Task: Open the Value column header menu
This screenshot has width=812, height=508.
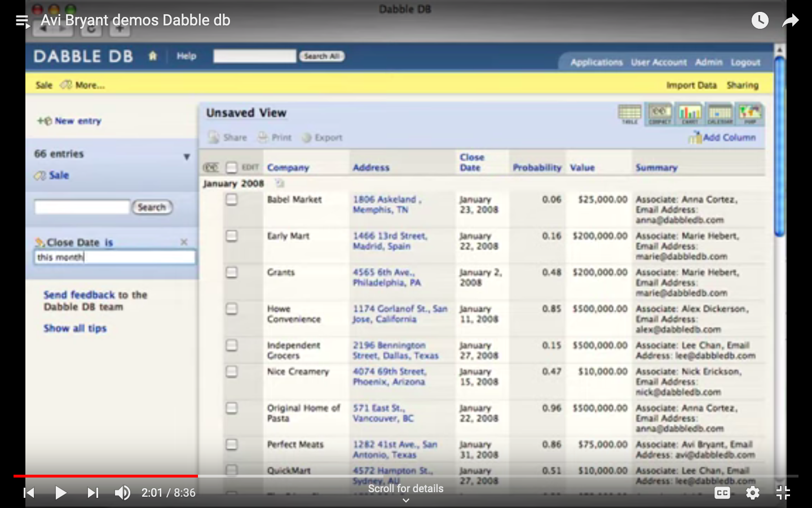Action: coord(582,168)
